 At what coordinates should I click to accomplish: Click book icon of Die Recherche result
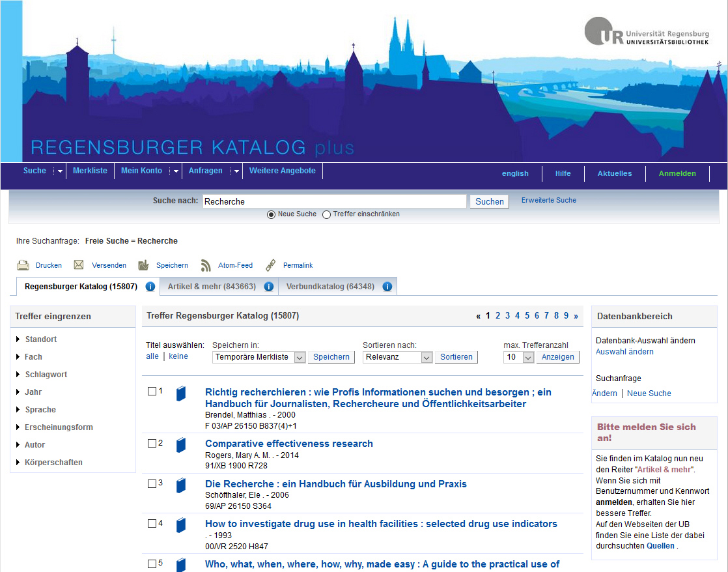tap(181, 485)
